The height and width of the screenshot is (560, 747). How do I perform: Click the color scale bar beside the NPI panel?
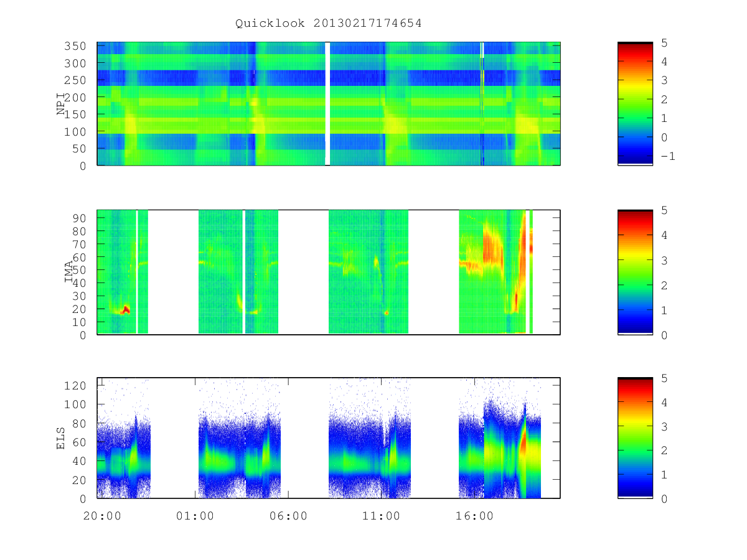(x=635, y=104)
